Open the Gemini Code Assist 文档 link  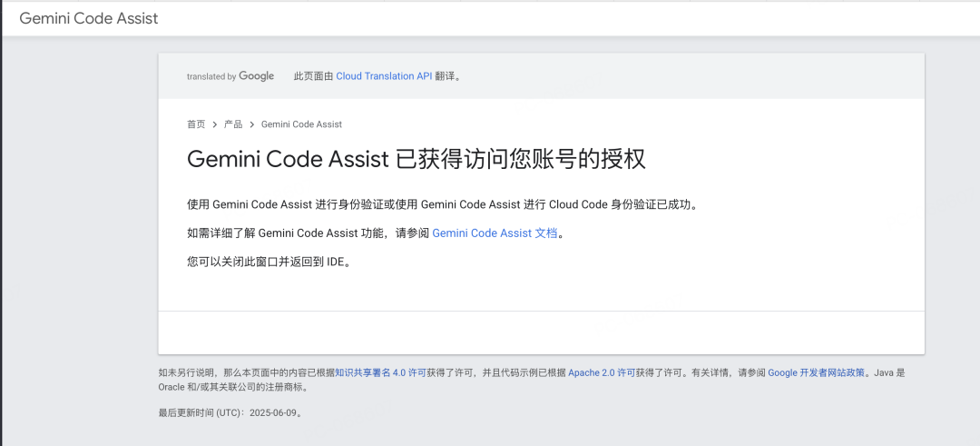pyautogui.click(x=495, y=233)
